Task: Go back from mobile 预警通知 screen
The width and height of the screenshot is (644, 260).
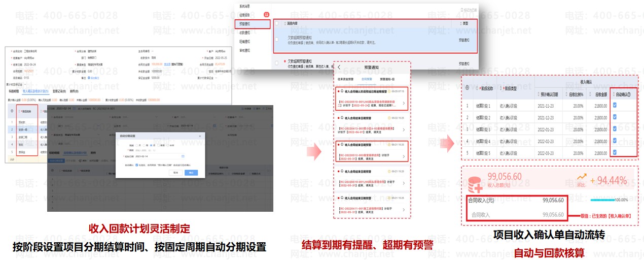Action: (339, 67)
